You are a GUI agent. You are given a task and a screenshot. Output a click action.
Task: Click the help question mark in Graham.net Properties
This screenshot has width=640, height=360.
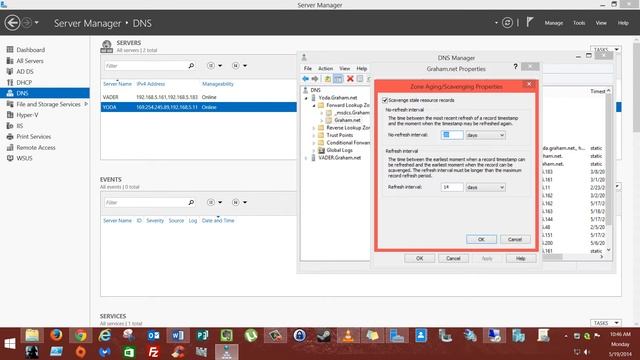click(x=515, y=66)
